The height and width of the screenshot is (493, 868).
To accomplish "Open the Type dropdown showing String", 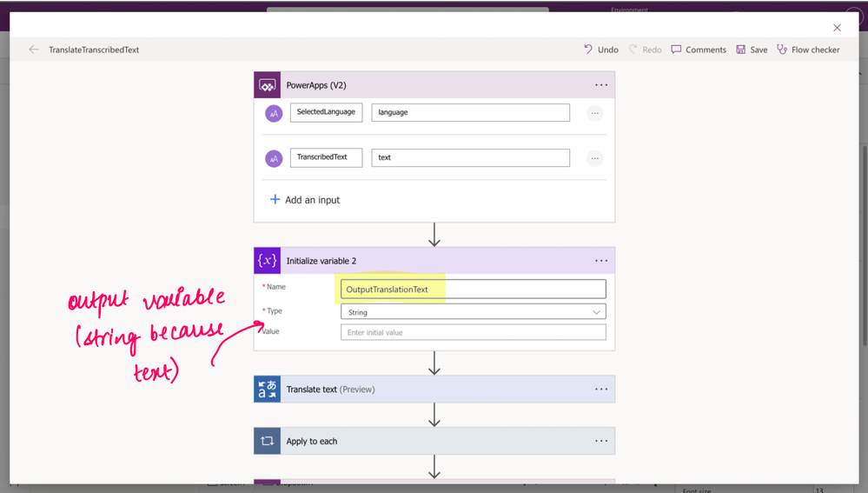I will [x=474, y=312].
